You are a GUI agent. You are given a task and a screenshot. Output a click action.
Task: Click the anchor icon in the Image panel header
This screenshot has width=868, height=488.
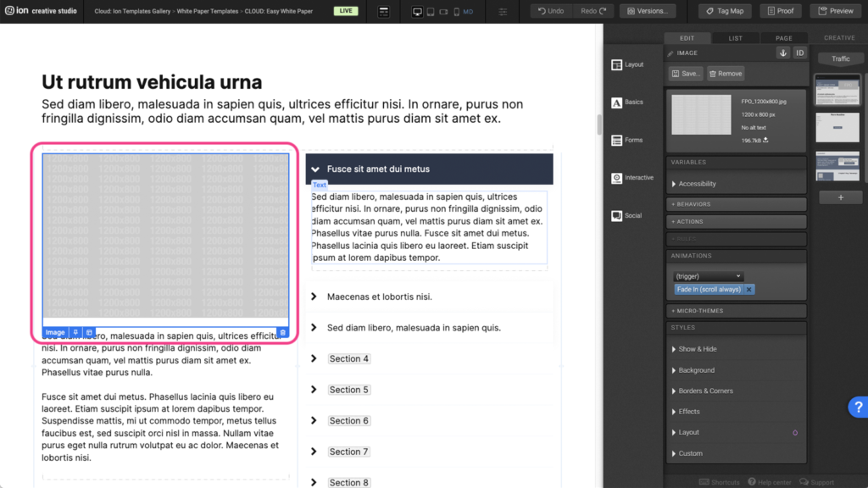(782, 53)
